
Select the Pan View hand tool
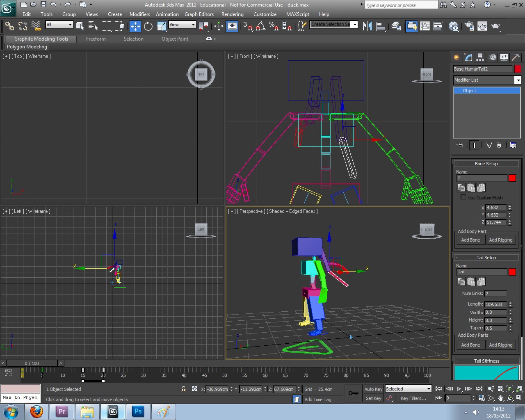[x=501, y=398]
